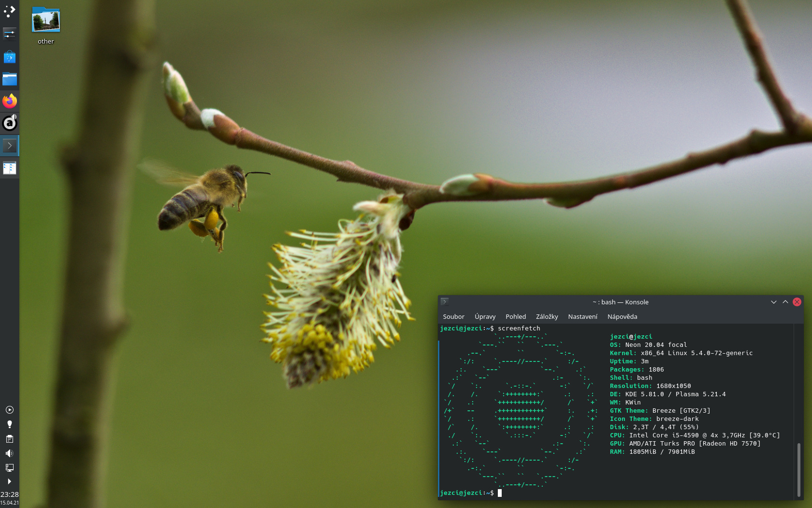The height and width of the screenshot is (508, 812).
Task: Open the Dolphin file manager icon
Action: [x=10, y=79]
